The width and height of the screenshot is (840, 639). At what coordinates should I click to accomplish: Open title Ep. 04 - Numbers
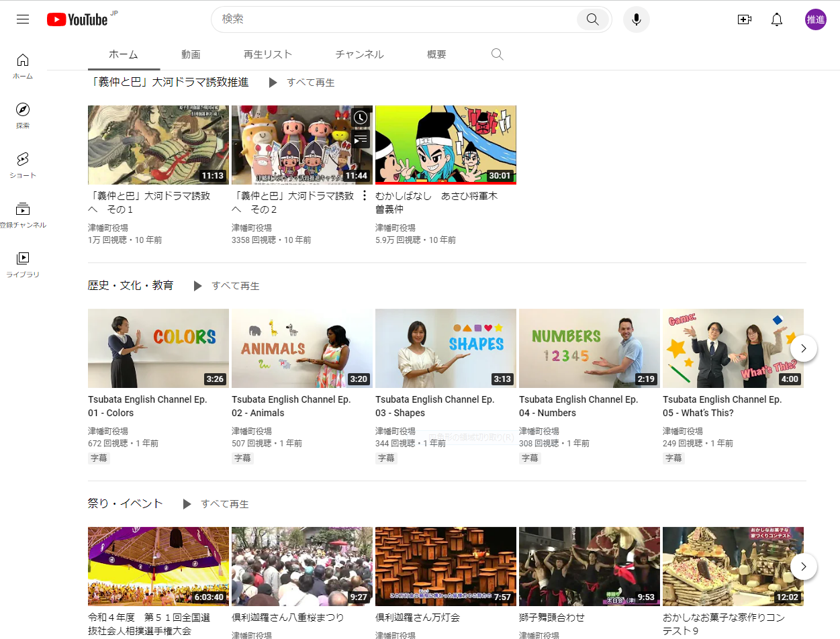pyautogui.click(x=579, y=406)
